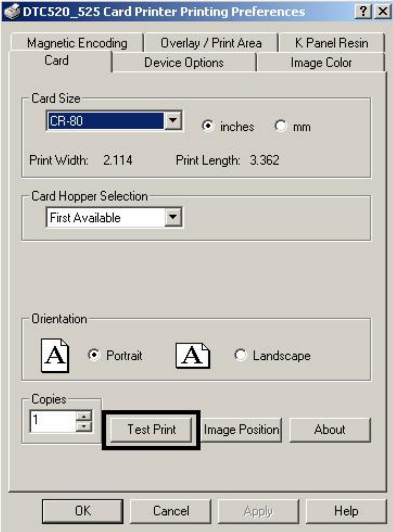The image size is (393, 532).
Task: Open the Image Color tab
Action: (x=321, y=62)
